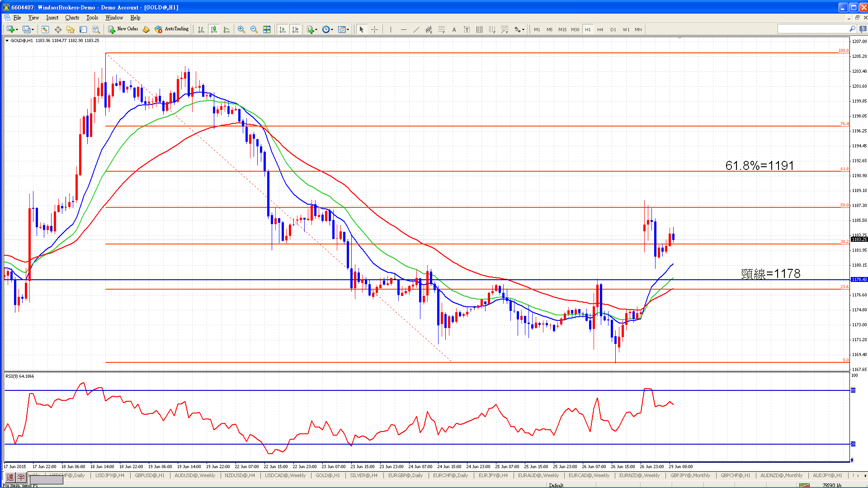
Task: Toggle the Data Window crosshair icon
Action: (58, 29)
